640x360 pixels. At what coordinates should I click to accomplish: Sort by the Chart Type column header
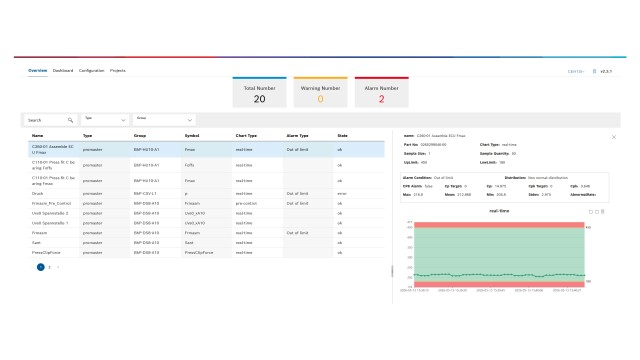tap(246, 136)
